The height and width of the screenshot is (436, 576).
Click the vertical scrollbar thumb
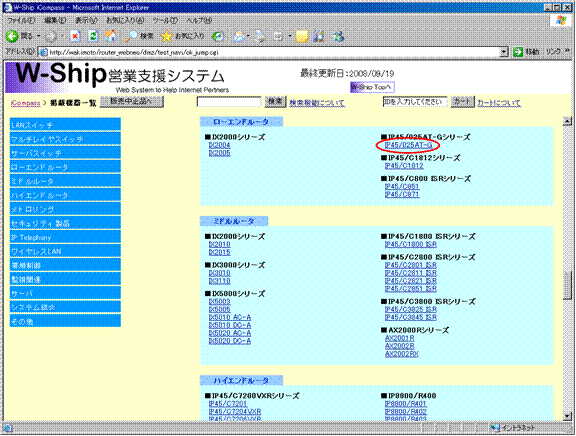[567, 285]
